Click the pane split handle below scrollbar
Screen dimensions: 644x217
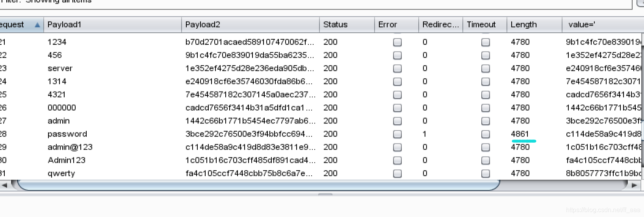point(325,194)
